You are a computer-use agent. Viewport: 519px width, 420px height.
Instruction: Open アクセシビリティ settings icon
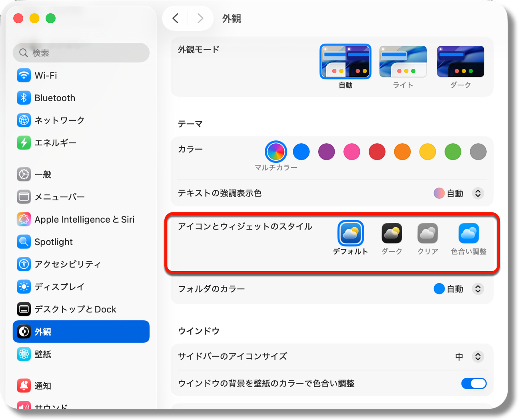24,264
